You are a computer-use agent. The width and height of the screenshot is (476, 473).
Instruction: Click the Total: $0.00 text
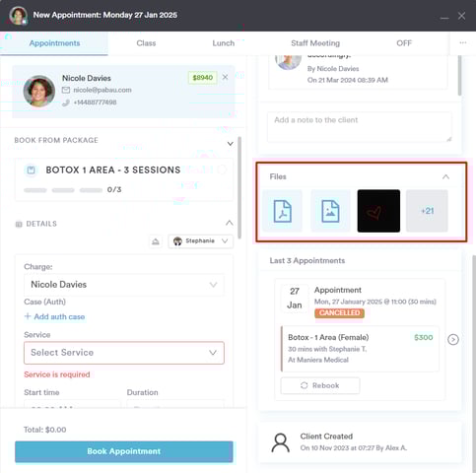(x=45, y=430)
